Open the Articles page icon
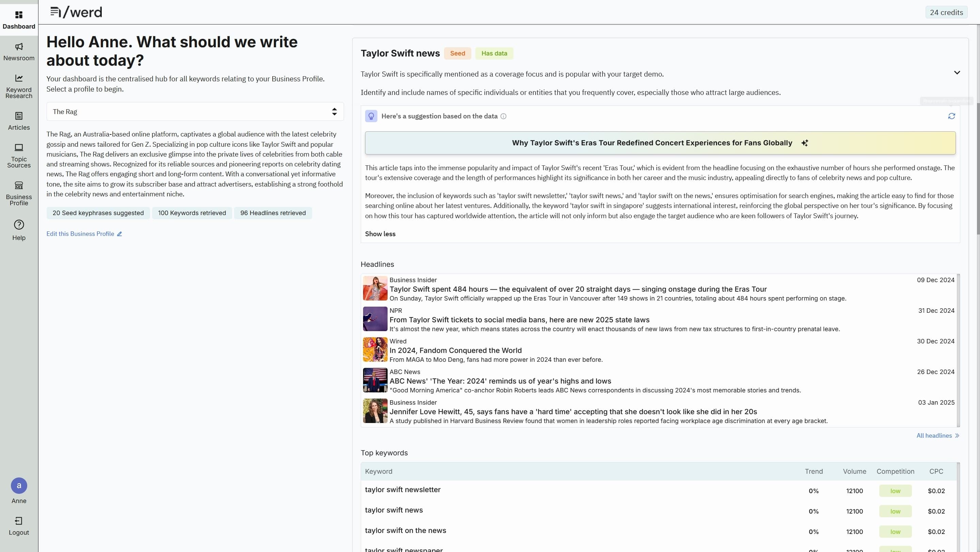980x552 pixels. tap(19, 116)
